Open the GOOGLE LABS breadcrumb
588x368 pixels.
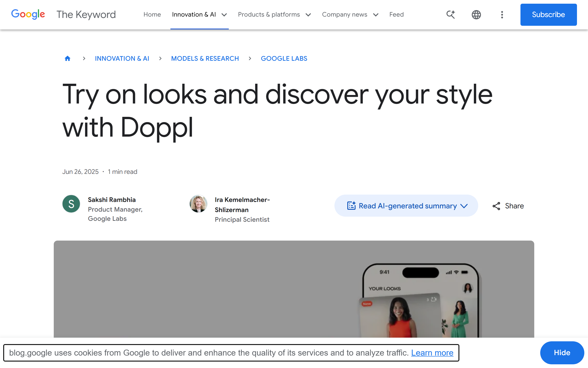click(284, 58)
